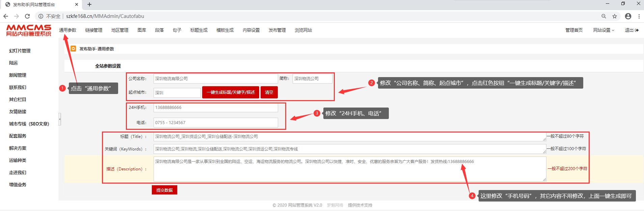Focus the 公司名称 input field

[x=215, y=79]
